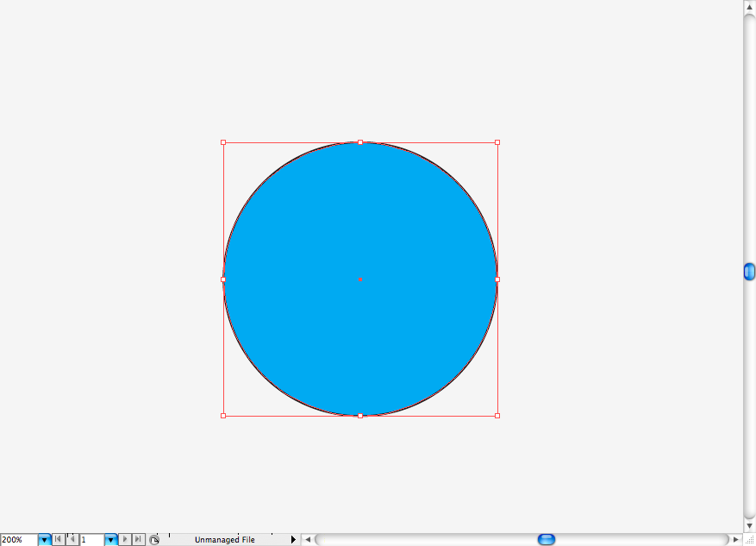Viewport: 756px width, 546px height.
Task: Click the bottom-right bounding box handle
Action: [x=497, y=416]
